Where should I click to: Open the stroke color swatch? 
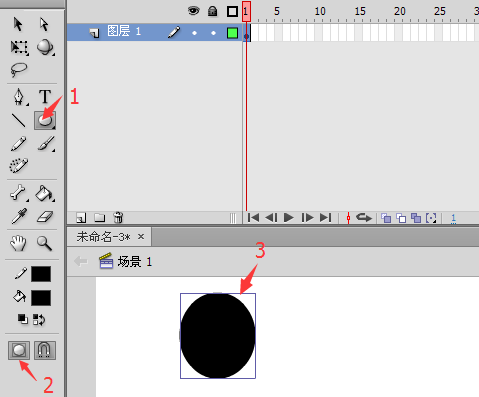pos(41,274)
